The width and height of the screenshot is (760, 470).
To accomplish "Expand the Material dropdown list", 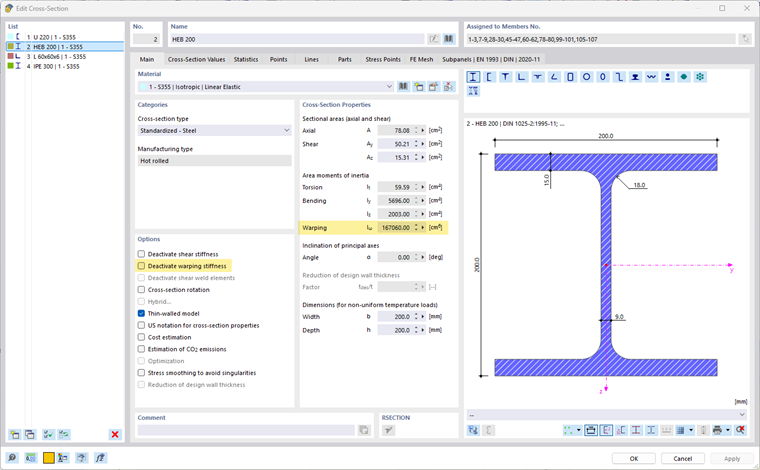I will [388, 87].
